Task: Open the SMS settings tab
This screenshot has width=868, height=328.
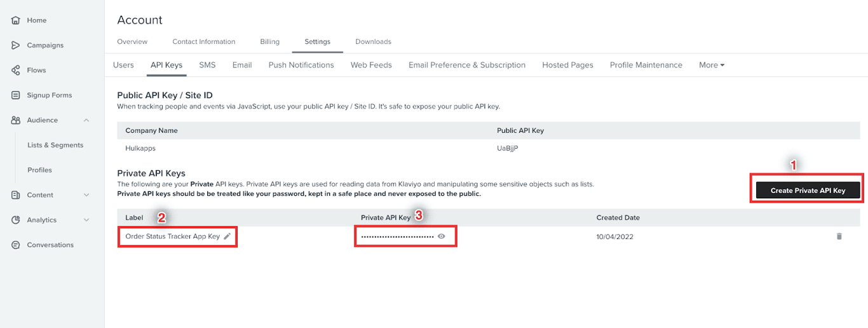Action: coord(207,65)
